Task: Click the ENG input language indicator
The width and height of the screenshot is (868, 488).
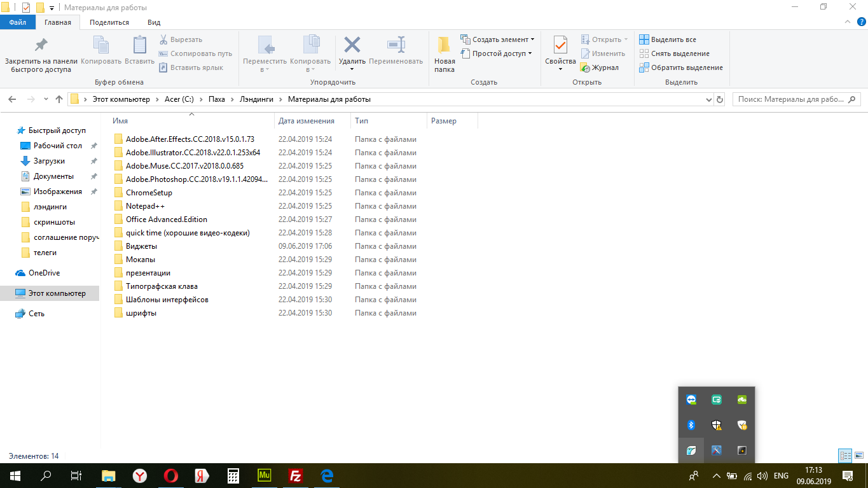Action: pos(781,475)
